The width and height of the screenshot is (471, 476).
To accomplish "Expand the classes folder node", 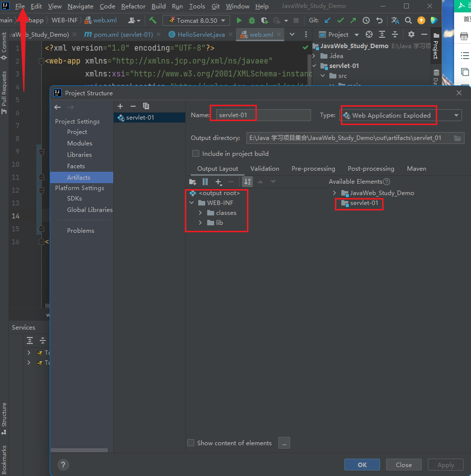I will pos(200,213).
